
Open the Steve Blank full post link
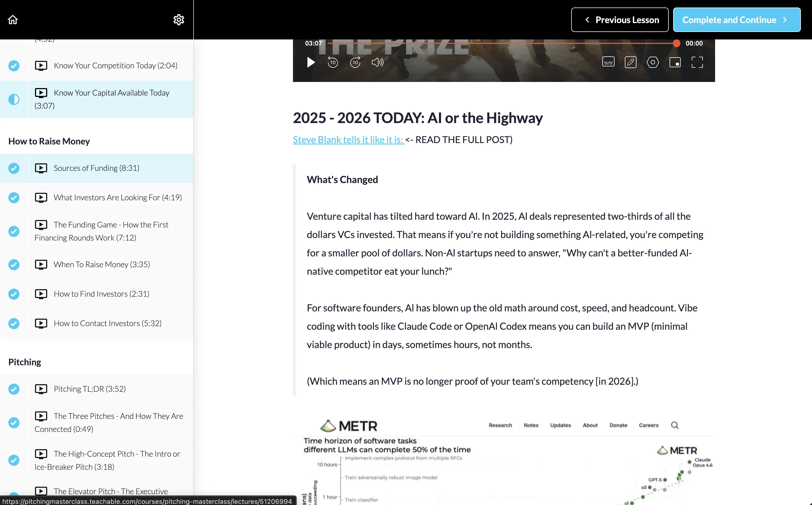(348, 140)
